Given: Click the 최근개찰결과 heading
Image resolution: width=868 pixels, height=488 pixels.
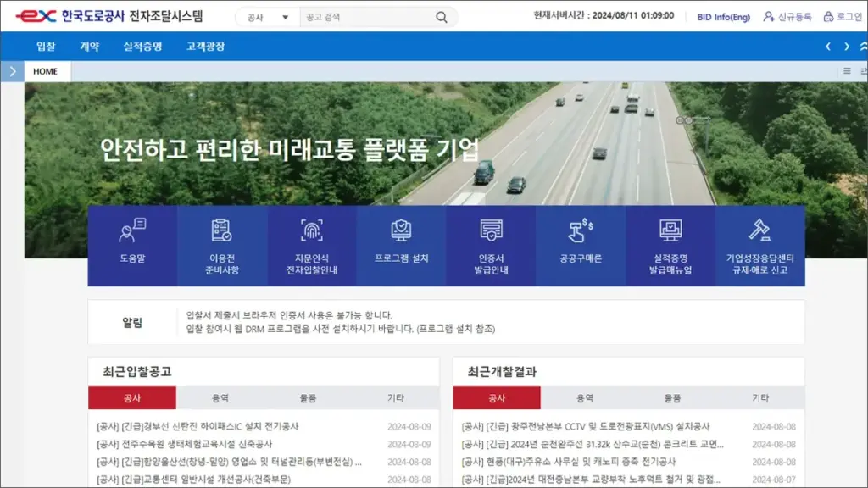Looking at the screenshot, I should 502,372.
